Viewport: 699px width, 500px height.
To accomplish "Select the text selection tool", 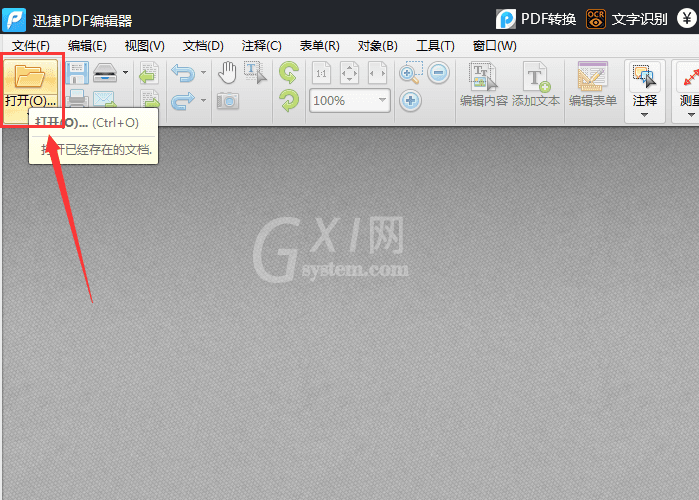I will 255,73.
